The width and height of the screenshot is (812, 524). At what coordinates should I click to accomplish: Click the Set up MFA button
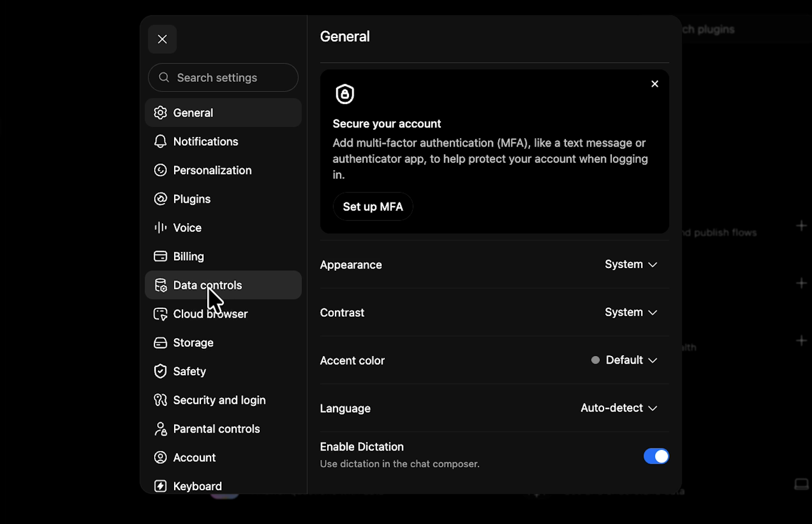coord(373,206)
